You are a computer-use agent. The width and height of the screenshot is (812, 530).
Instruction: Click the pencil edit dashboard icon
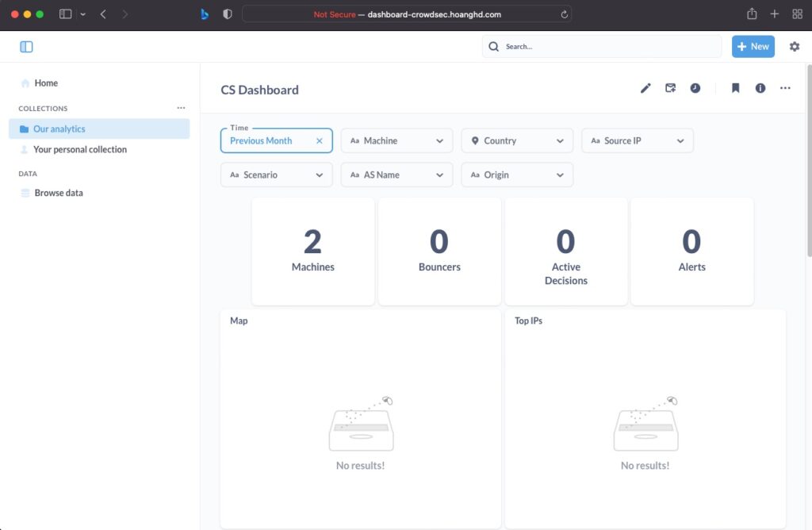click(645, 88)
